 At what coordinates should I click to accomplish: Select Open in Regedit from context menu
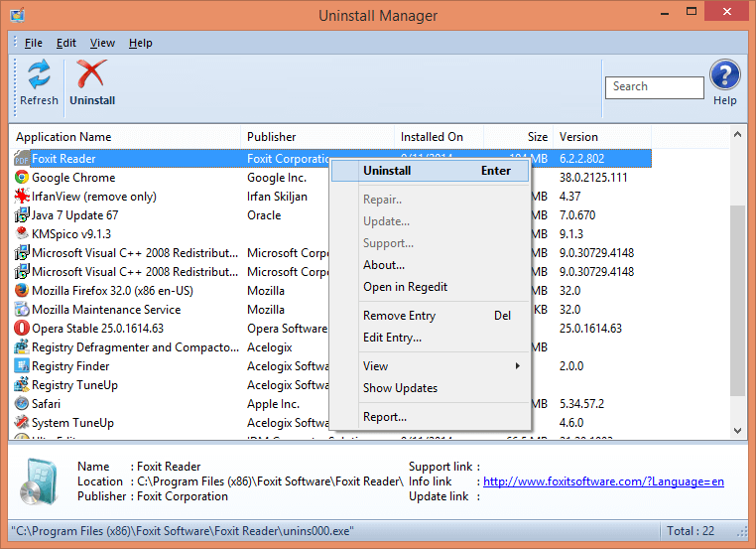430,287
